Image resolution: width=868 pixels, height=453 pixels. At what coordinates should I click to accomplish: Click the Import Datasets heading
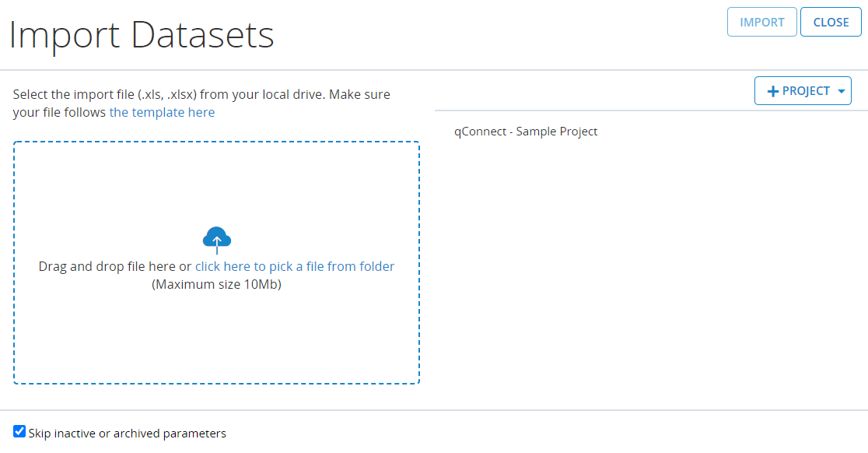point(142,35)
